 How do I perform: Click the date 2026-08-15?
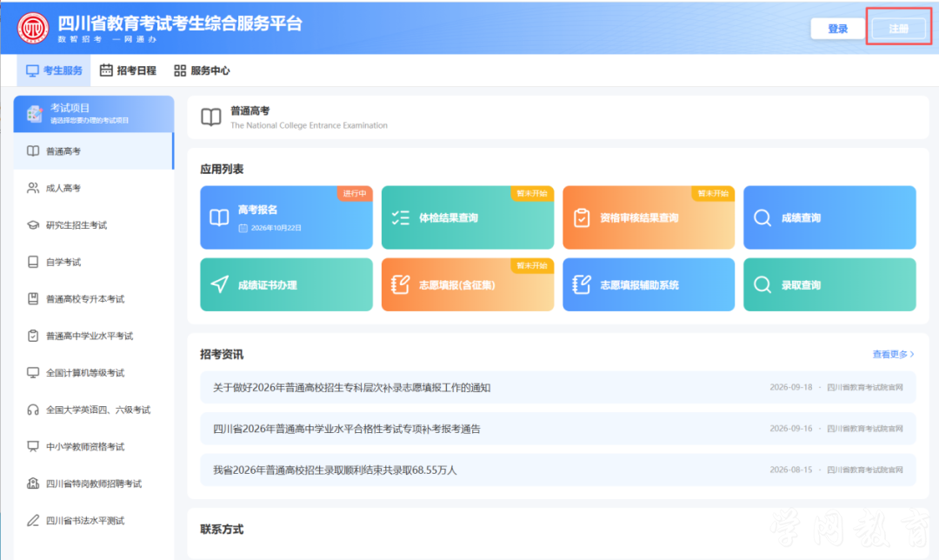click(x=791, y=470)
